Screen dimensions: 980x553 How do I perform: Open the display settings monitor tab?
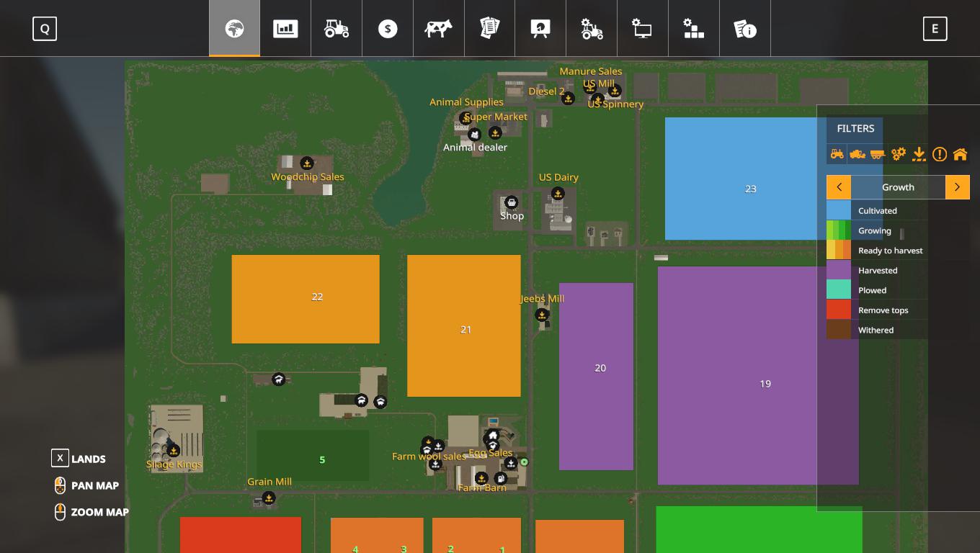[642, 29]
